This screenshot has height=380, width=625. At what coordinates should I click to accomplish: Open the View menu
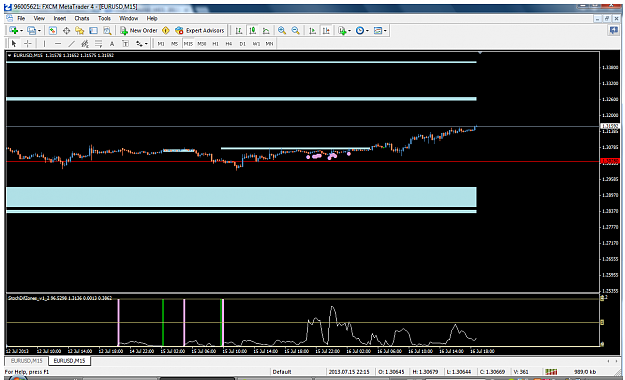(x=39, y=18)
